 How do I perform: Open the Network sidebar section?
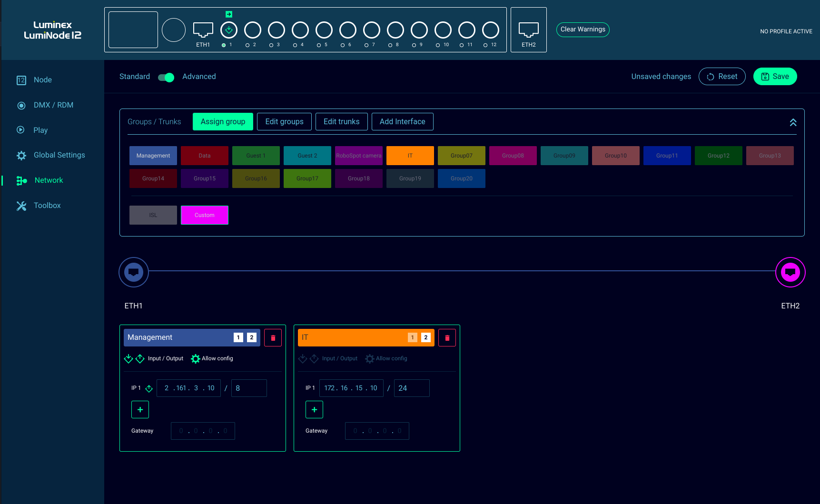[49, 180]
